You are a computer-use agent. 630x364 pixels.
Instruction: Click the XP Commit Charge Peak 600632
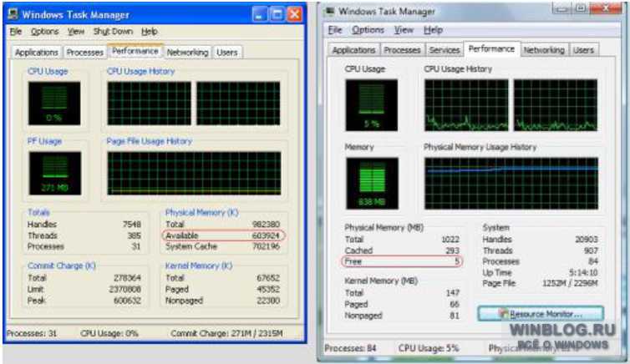(127, 301)
